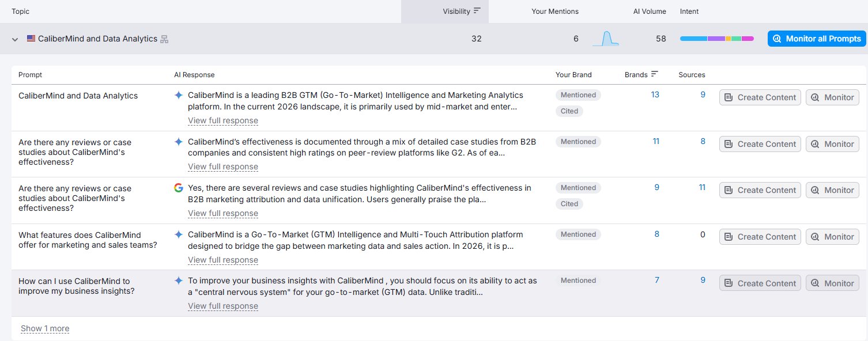The width and height of the screenshot is (868, 341).
Task: Click the Google icon next to 'Yes, there are several reviews'
Action: tap(179, 188)
